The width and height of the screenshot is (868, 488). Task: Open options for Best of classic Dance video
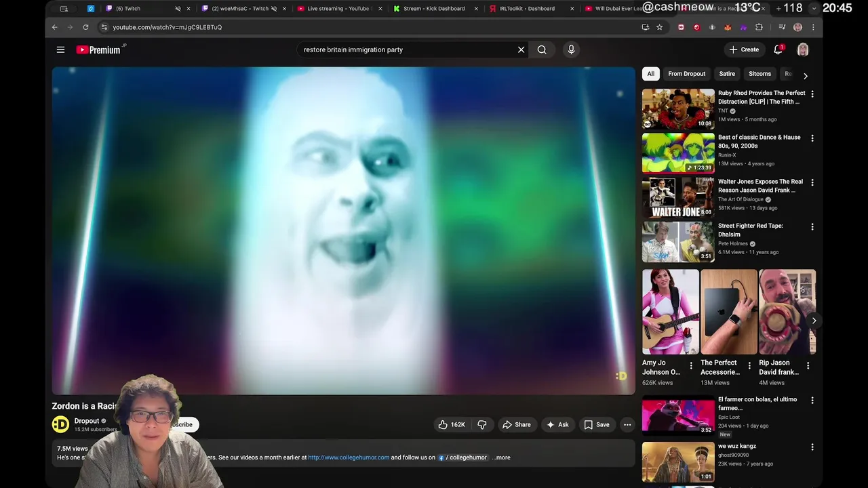pyautogui.click(x=812, y=138)
